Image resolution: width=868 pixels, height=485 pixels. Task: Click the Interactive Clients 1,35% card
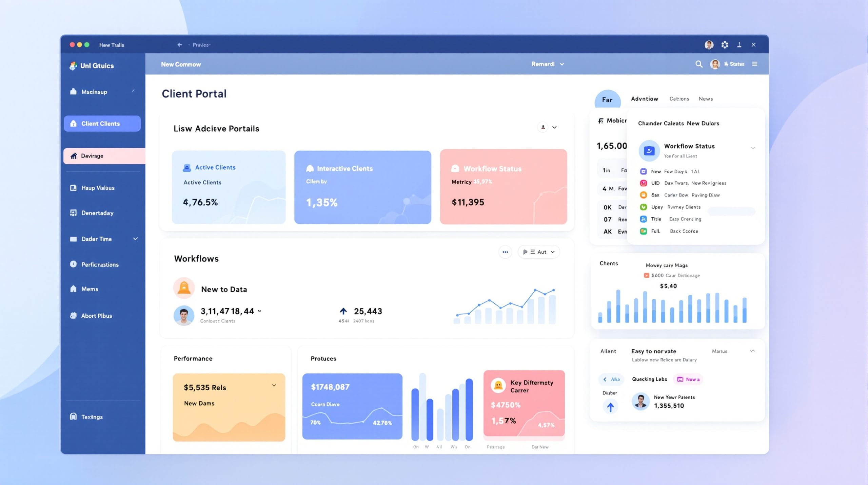pyautogui.click(x=363, y=187)
